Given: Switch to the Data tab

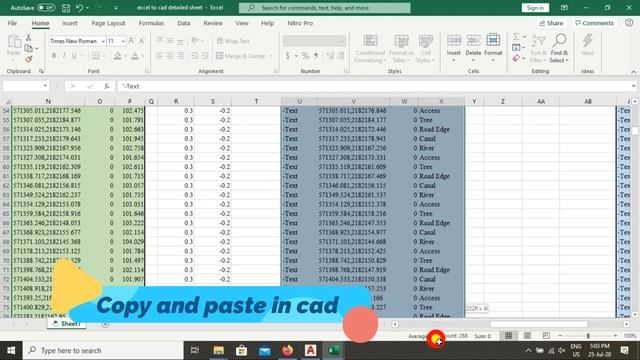Looking at the screenshot, I should [184, 23].
